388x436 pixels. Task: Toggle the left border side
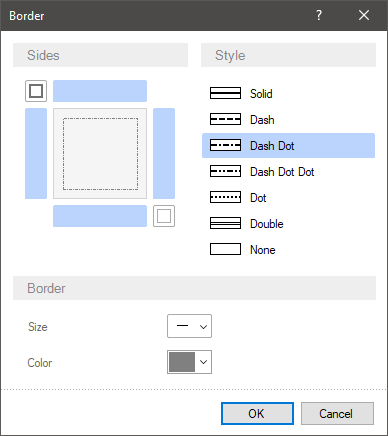36,153
